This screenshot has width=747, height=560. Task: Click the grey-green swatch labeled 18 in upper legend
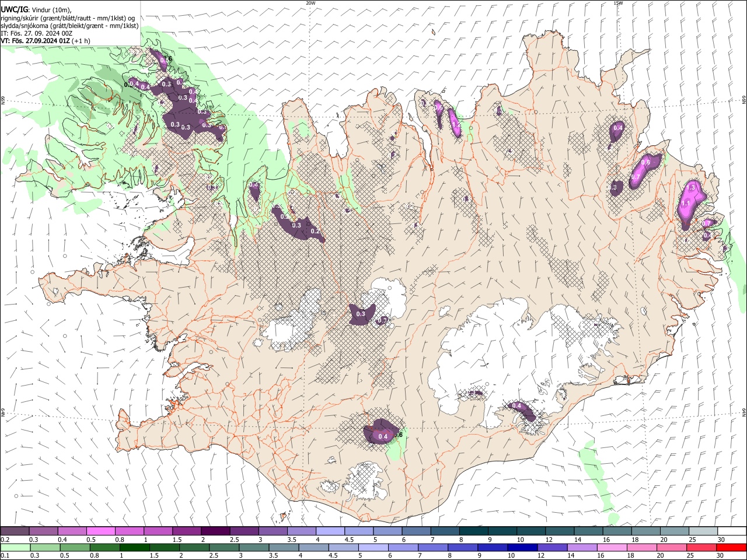tap(645, 531)
